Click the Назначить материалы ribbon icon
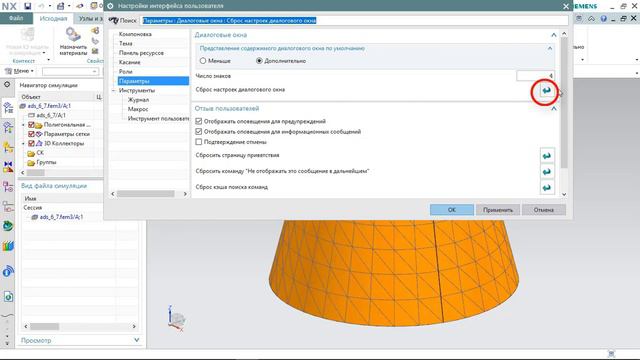This screenshot has width=640, height=360. pos(73,42)
